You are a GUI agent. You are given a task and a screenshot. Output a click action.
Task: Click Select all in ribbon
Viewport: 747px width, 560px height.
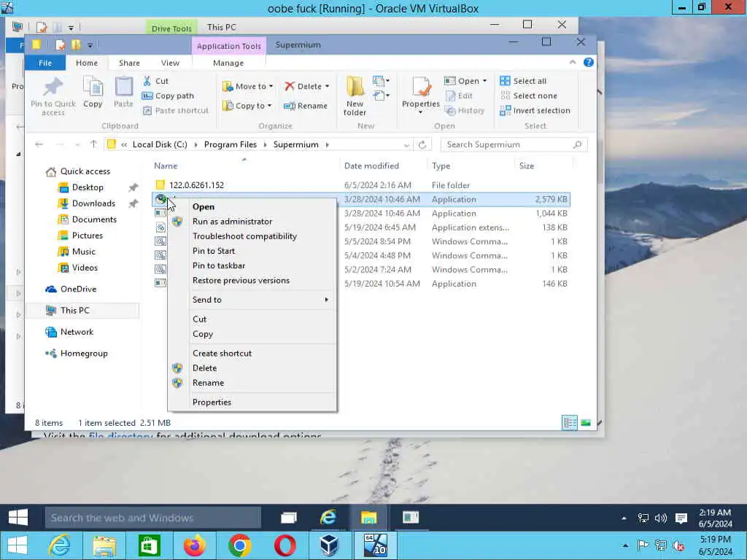click(523, 81)
